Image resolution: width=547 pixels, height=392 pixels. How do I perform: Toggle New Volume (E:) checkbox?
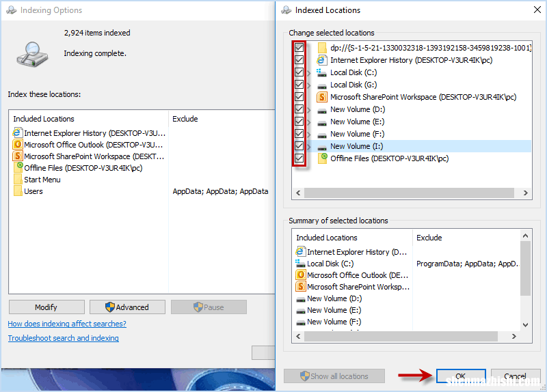click(x=299, y=122)
